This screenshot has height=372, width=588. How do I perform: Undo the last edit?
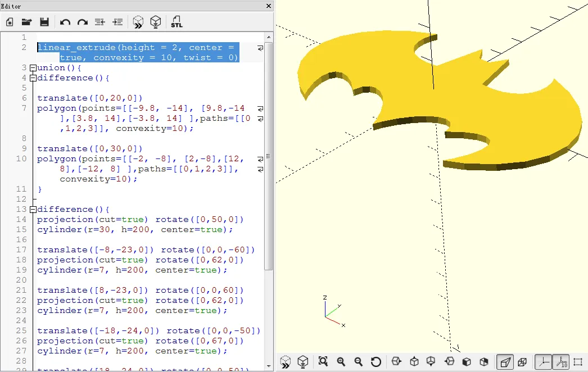(x=65, y=22)
